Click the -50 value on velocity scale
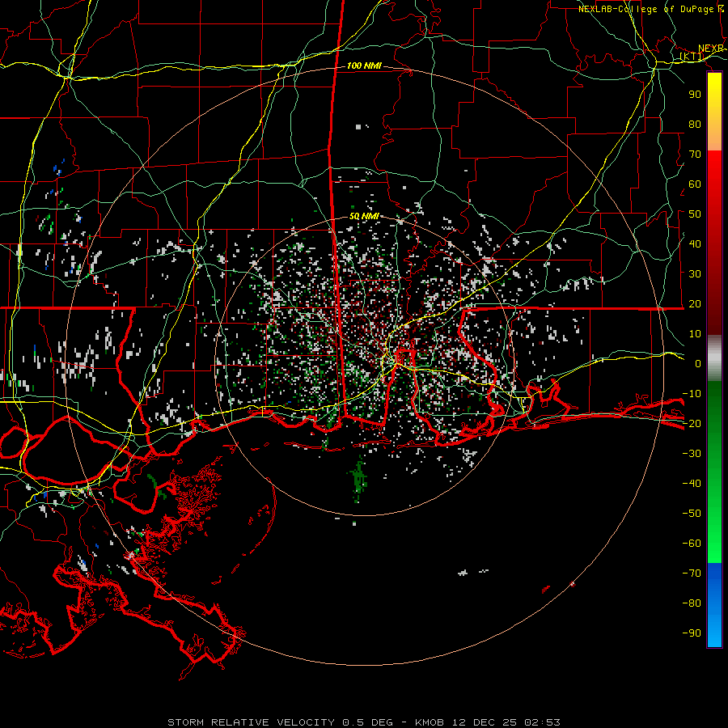This screenshot has height=728, width=728. point(692,514)
